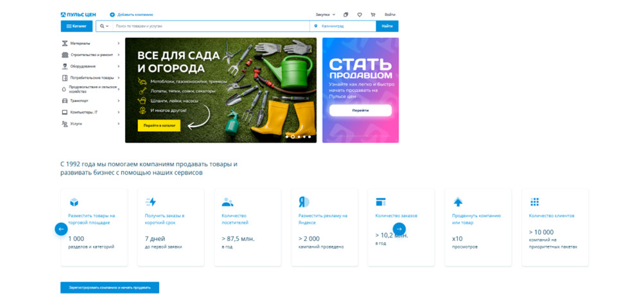Image resolution: width=644 pixels, height=305 pixels.
Task: Change the Калининград city field
Action: tap(342, 26)
